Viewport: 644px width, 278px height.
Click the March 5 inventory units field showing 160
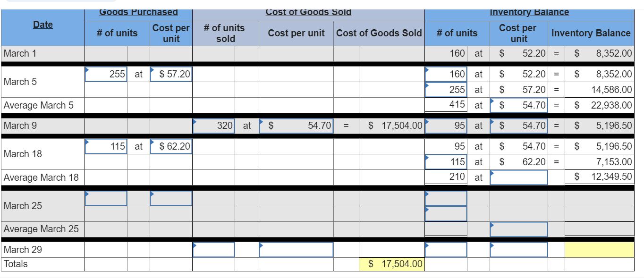446,74
